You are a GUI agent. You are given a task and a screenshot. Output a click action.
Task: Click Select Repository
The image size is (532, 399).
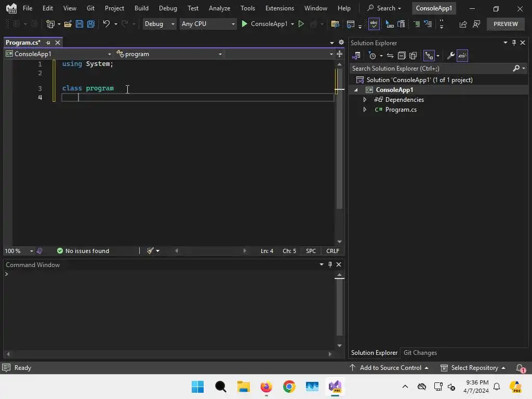[473, 367]
